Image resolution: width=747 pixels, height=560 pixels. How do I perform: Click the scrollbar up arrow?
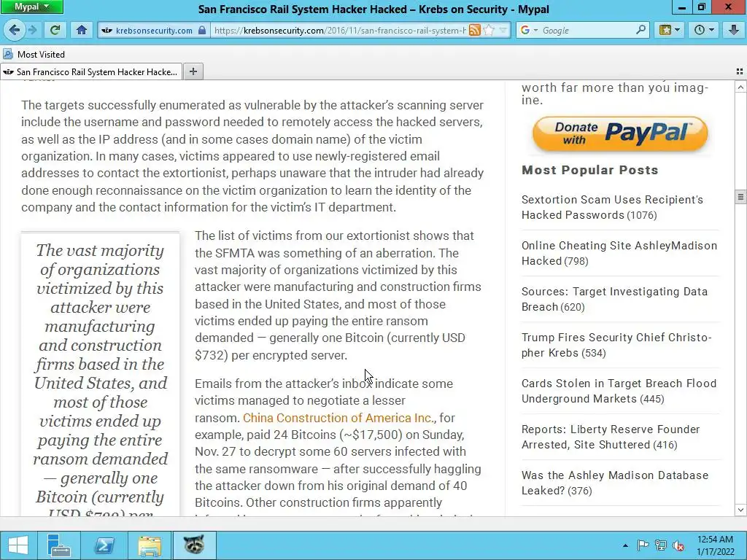[740, 87]
